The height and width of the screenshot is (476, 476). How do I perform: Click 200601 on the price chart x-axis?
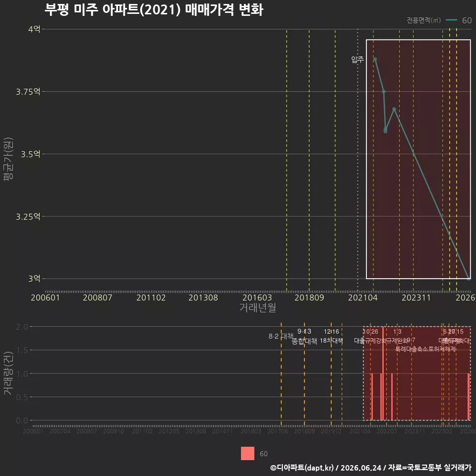tap(45, 297)
